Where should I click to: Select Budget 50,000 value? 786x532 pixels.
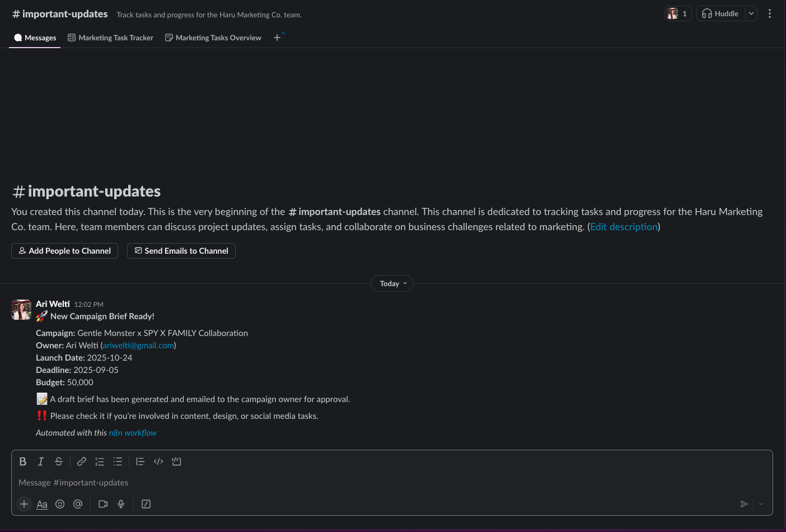point(80,382)
